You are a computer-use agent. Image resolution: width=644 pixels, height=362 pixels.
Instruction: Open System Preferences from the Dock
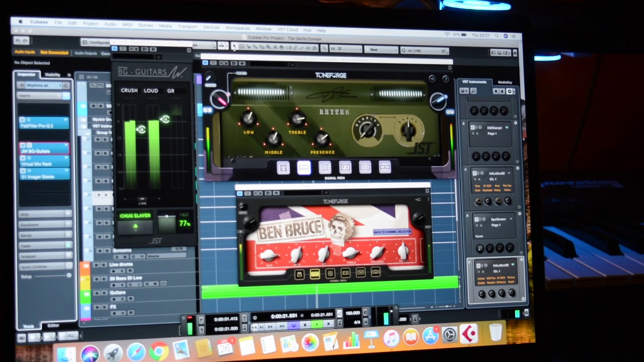pos(450,335)
